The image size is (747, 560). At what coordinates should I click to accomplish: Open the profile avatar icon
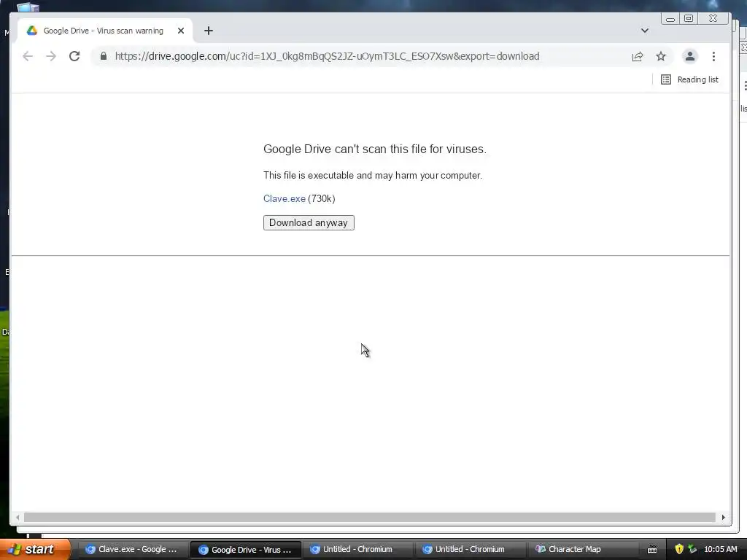[x=689, y=56]
